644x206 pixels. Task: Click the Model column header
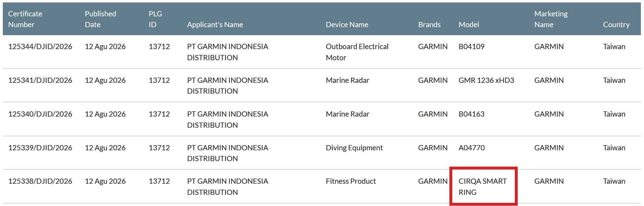click(469, 25)
